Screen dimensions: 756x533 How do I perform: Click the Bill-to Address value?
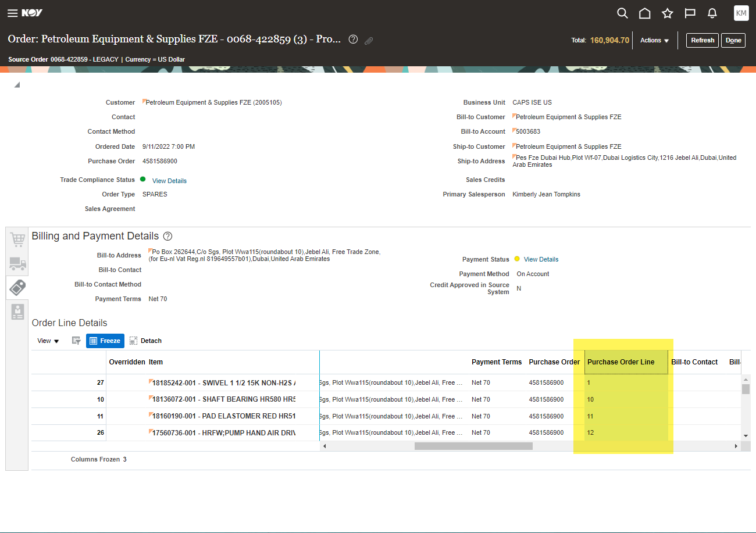click(x=265, y=255)
